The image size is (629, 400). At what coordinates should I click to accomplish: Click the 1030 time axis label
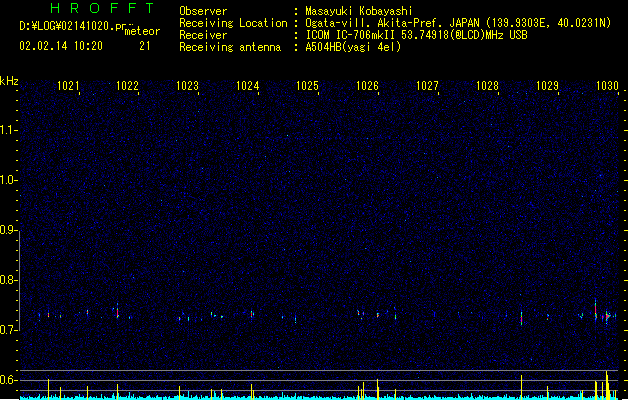click(607, 86)
